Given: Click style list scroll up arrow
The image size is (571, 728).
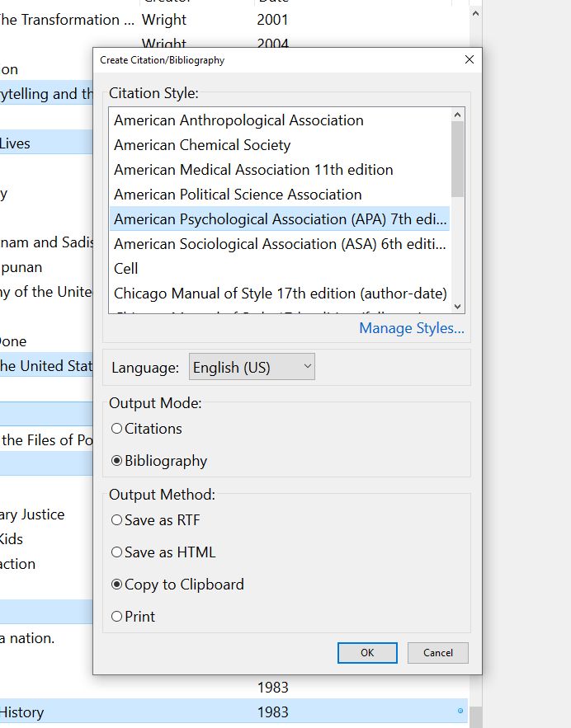Looking at the screenshot, I should (x=458, y=115).
